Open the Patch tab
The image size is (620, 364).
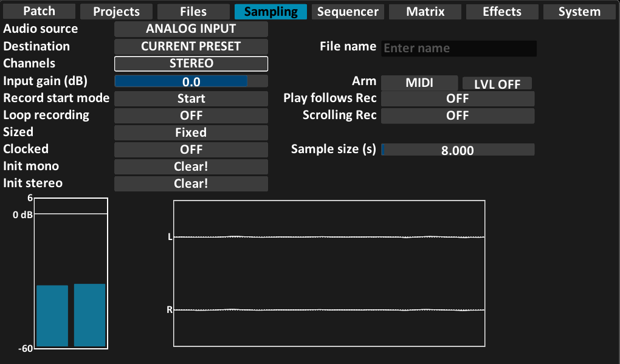[39, 11]
